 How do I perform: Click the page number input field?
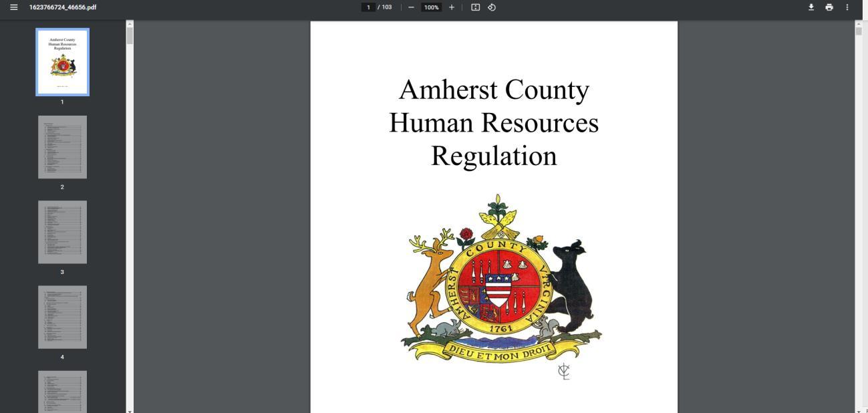(x=368, y=7)
